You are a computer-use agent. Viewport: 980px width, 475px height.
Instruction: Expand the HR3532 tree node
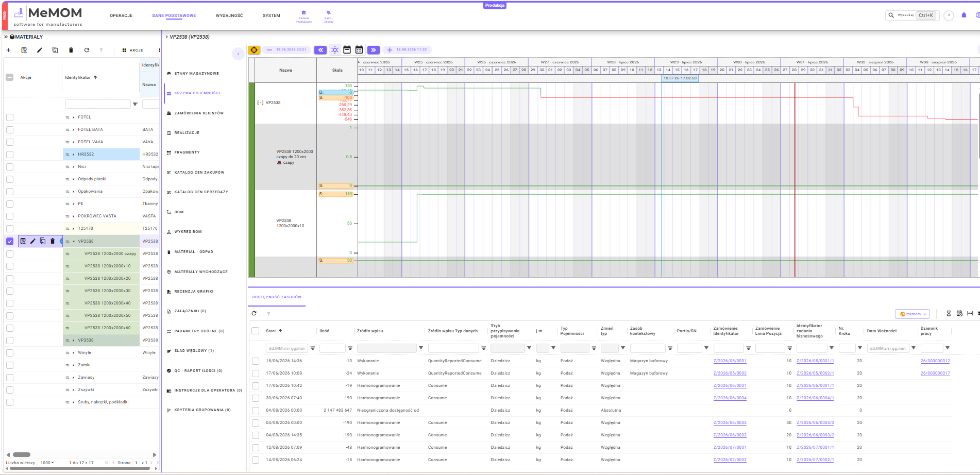tap(73, 155)
